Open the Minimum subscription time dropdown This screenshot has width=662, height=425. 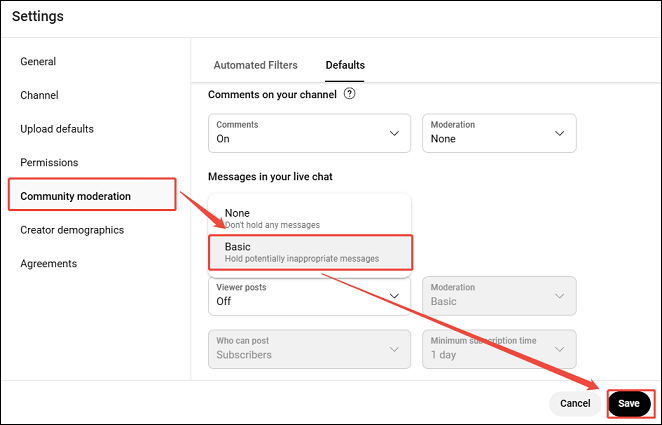click(499, 349)
